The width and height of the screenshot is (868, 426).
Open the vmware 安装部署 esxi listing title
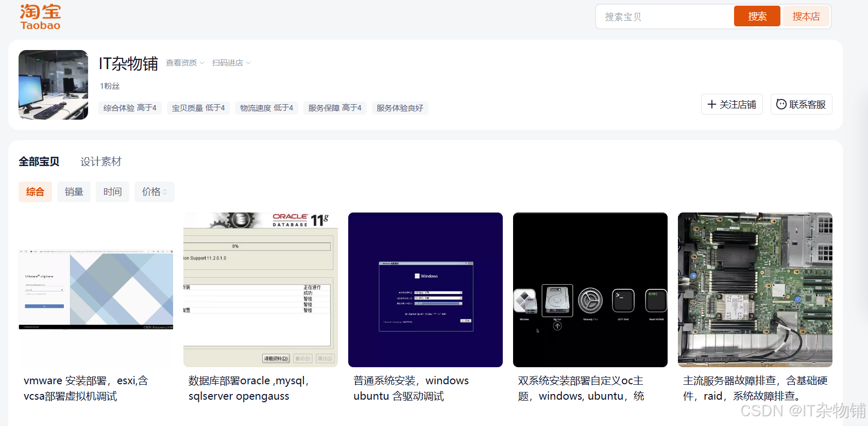86,388
